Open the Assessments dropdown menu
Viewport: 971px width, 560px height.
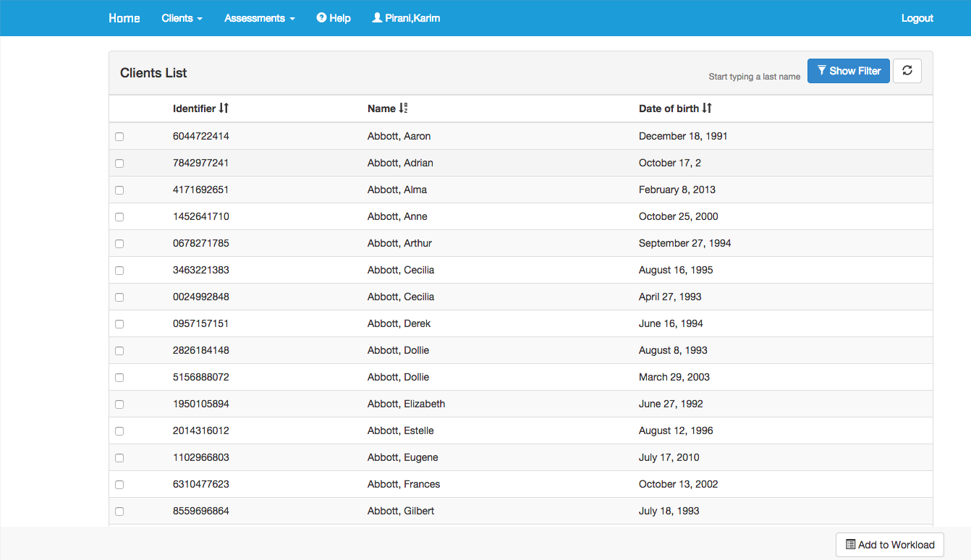259,18
